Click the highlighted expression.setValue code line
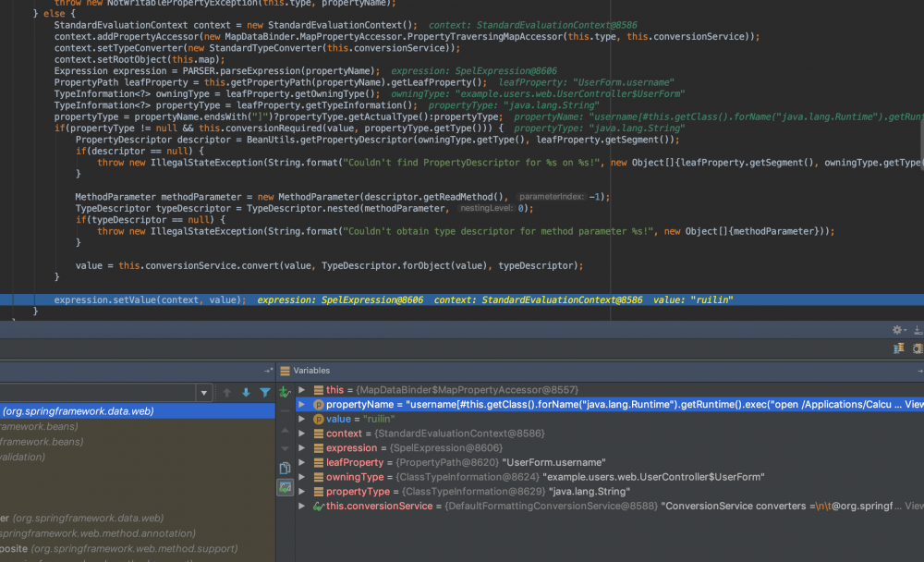924x562 pixels. tap(148, 300)
